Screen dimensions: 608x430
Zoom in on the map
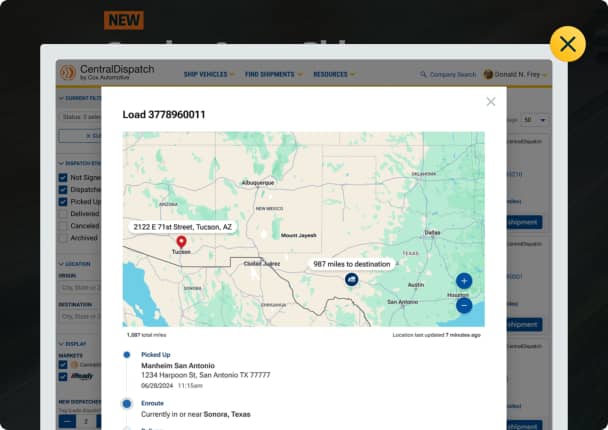click(x=464, y=281)
